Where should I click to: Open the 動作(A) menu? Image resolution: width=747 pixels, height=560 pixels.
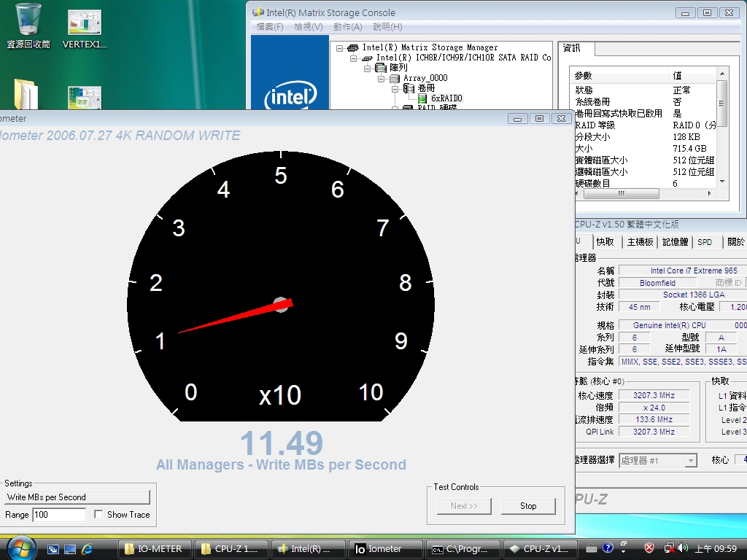click(348, 27)
